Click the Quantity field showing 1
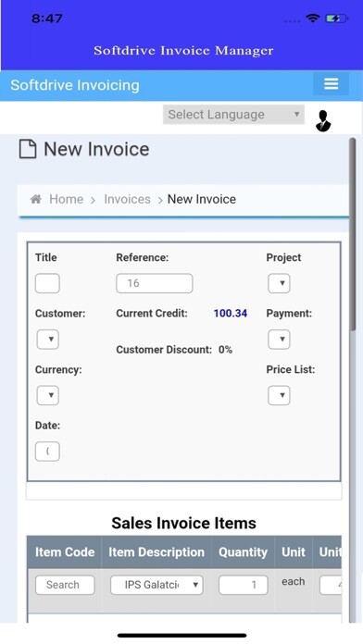The height and width of the screenshot is (644, 363). coord(244,585)
